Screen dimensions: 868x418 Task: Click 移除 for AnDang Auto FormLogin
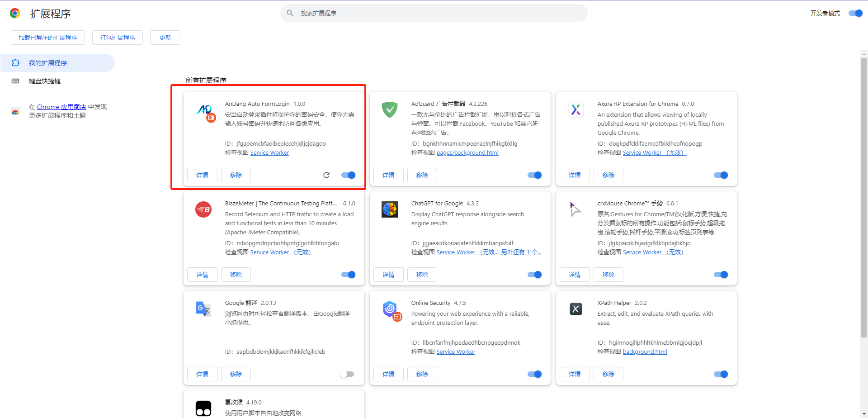point(236,175)
